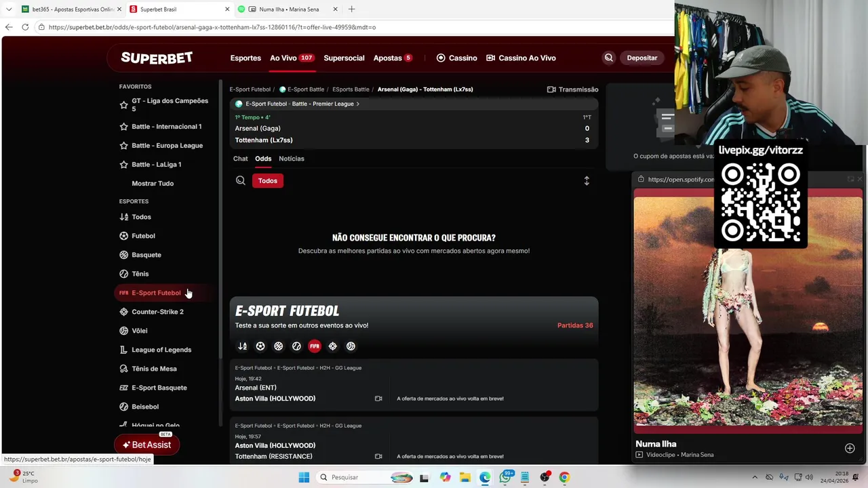Star icon beside Battle - LaLiga 1
868x488 pixels.
[123, 165]
